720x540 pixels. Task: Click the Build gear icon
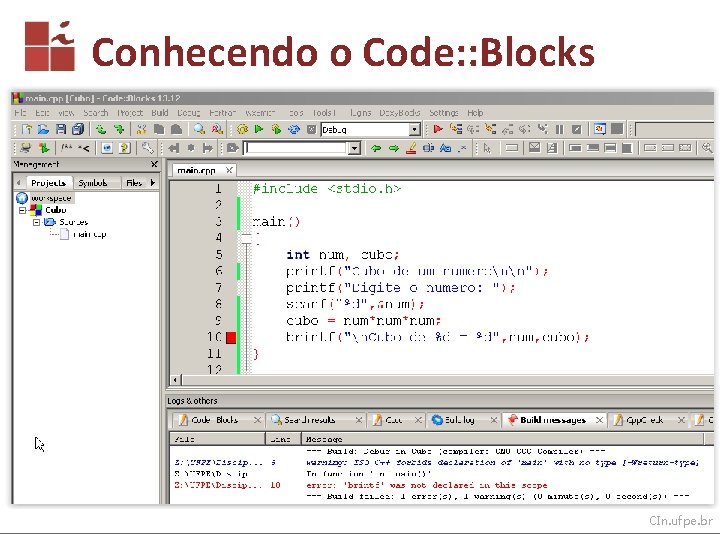click(242, 129)
